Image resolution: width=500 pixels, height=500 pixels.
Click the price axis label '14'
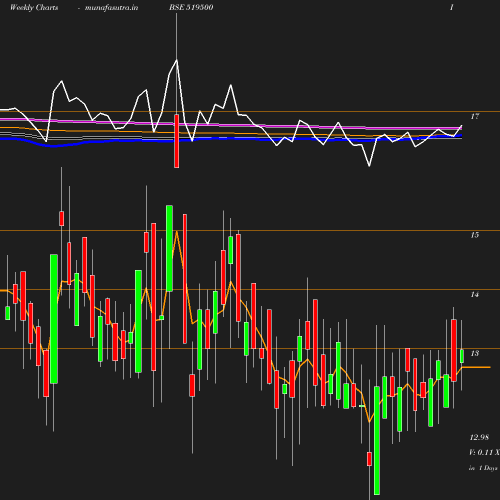coord(475,294)
